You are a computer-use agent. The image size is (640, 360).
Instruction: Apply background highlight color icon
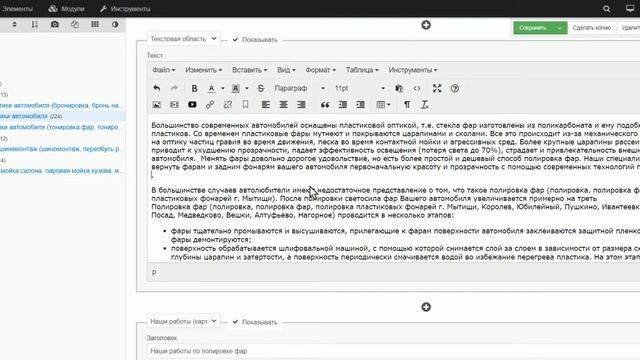pyautogui.click(x=236, y=88)
